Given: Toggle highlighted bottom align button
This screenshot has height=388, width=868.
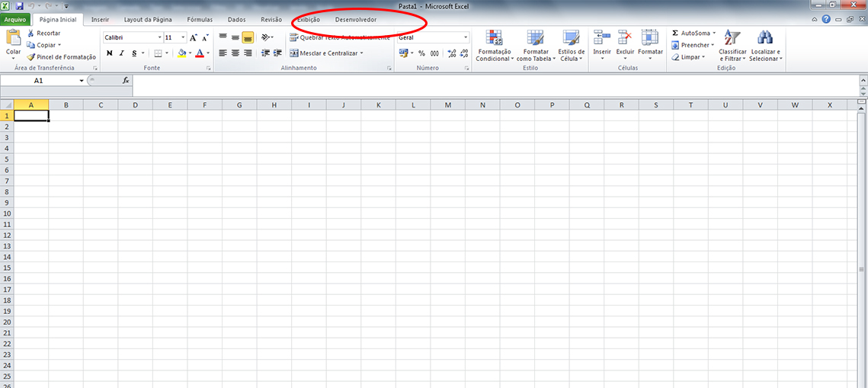Looking at the screenshot, I should 248,37.
